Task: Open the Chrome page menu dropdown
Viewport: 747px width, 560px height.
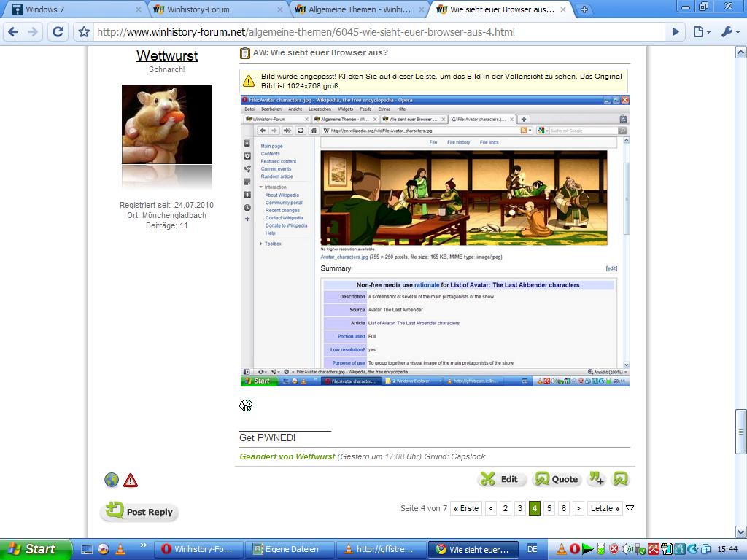Action: [701, 32]
